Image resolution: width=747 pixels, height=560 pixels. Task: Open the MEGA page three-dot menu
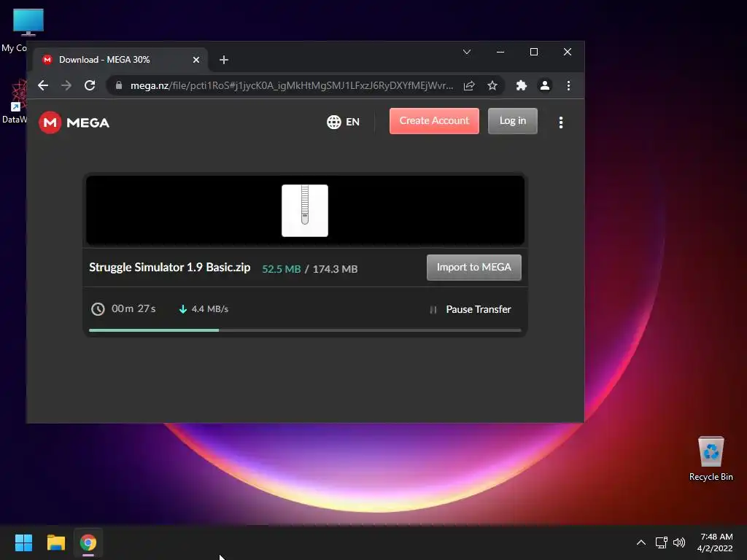click(561, 122)
